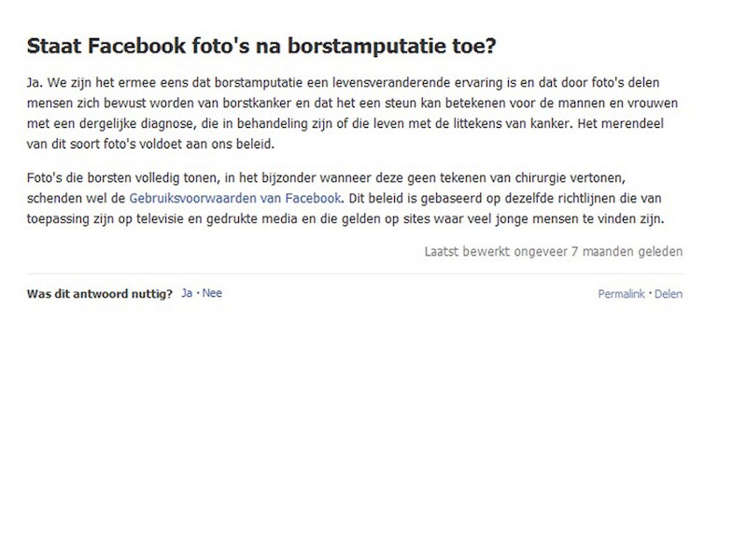Click the paragraph starting 'Foto's die borsten volledig'
747x560 pixels.
(345, 198)
